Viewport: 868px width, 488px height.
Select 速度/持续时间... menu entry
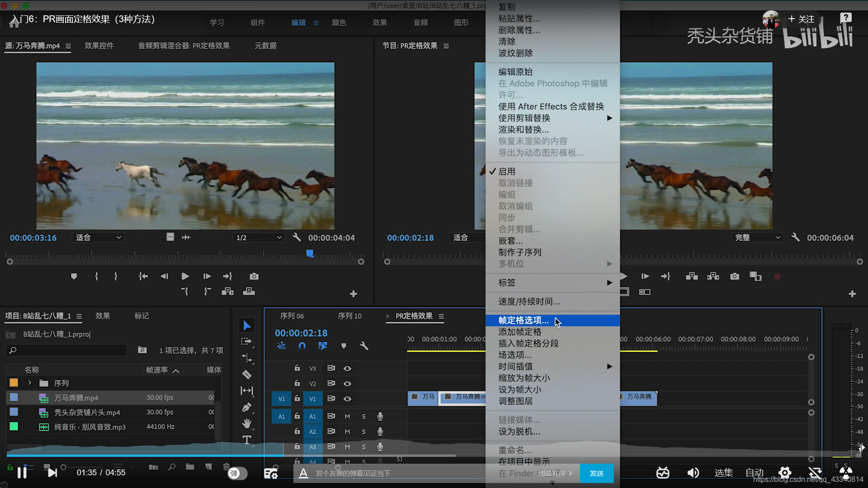click(529, 301)
